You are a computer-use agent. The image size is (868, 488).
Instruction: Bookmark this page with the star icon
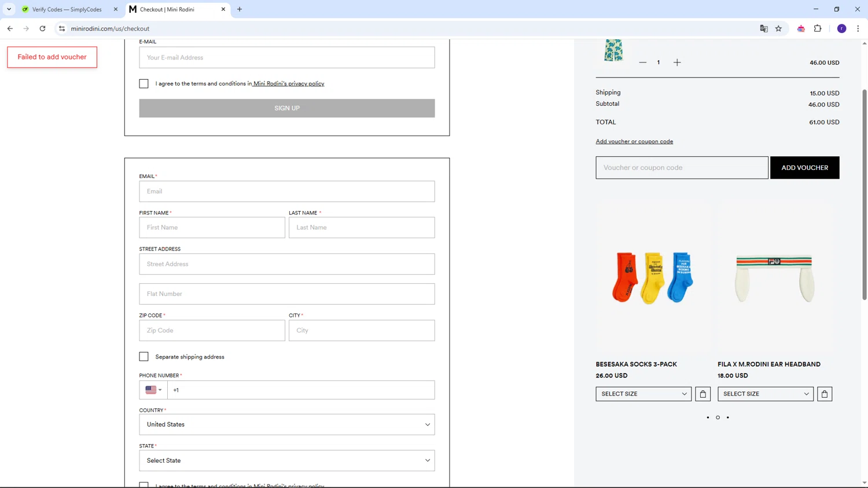[x=778, y=28]
